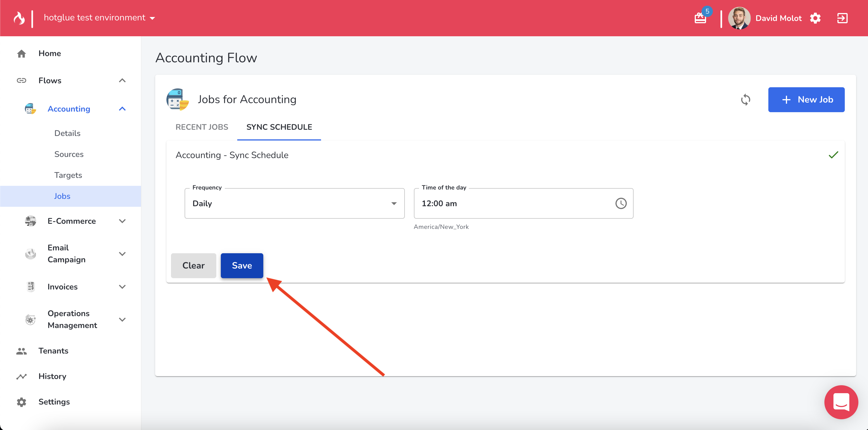
Task: Click the Accounting Flow page title
Action: pos(206,58)
